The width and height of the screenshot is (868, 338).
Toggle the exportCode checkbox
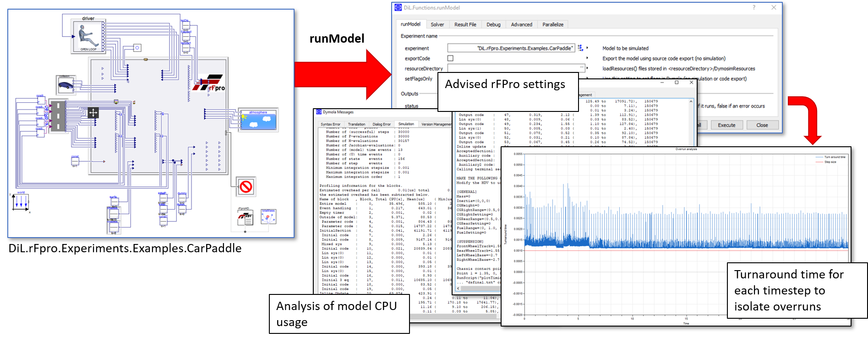(450, 58)
